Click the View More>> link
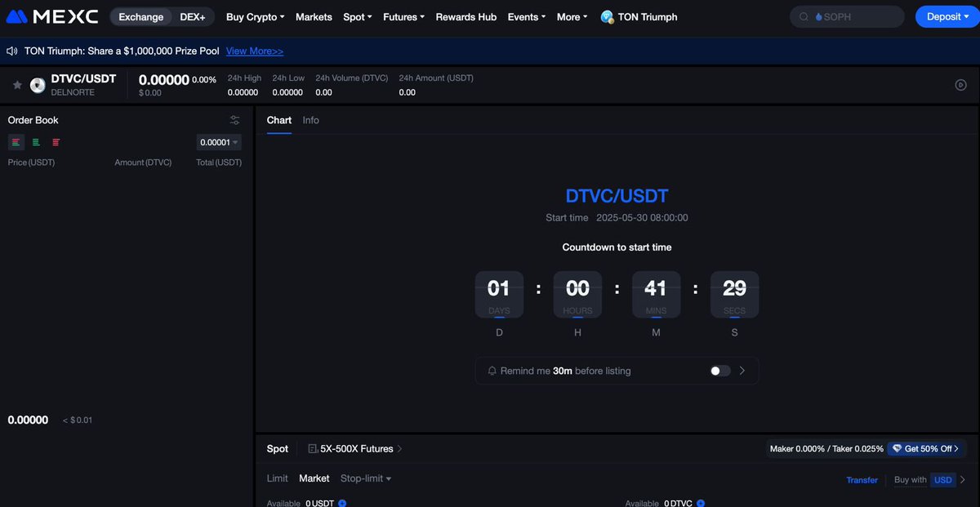Screen dimensions: 980x507 tap(255, 51)
